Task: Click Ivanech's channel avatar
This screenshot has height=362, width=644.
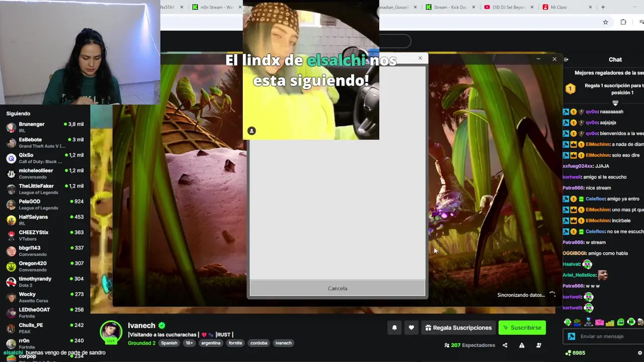Action: (x=111, y=332)
